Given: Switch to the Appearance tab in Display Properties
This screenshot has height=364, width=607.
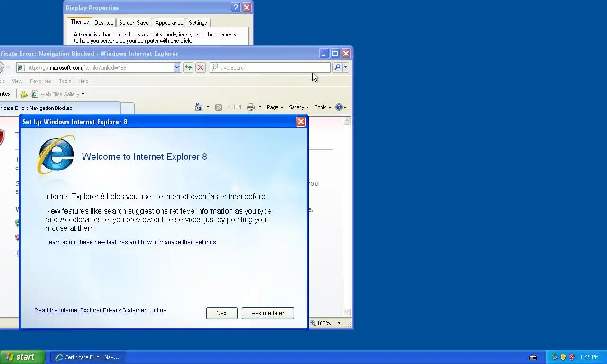Looking at the screenshot, I should [x=169, y=23].
